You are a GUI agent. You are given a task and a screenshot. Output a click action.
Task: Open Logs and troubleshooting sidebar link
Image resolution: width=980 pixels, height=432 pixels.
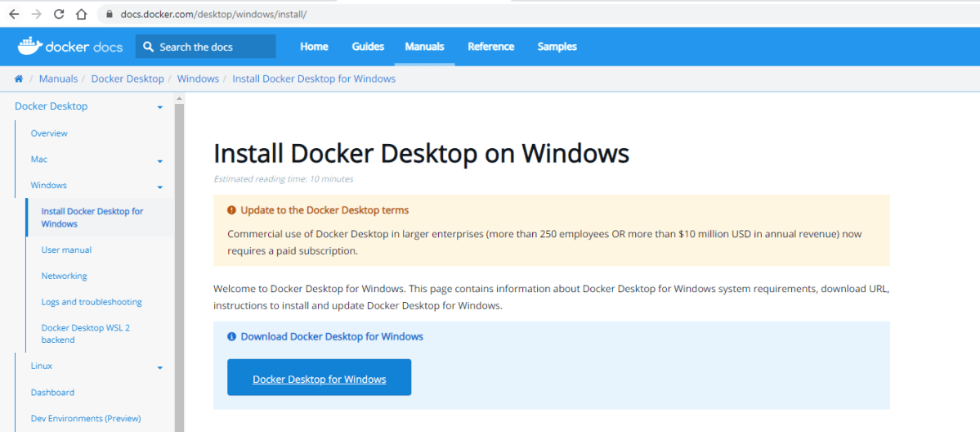(x=92, y=302)
